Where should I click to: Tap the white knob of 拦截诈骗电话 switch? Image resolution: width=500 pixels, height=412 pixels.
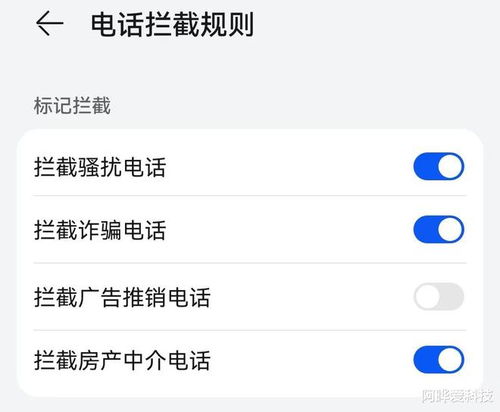pos(450,229)
